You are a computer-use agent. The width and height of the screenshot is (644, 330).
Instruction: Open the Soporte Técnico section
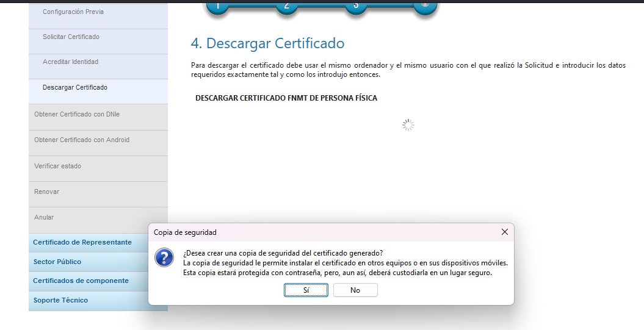[60, 300]
